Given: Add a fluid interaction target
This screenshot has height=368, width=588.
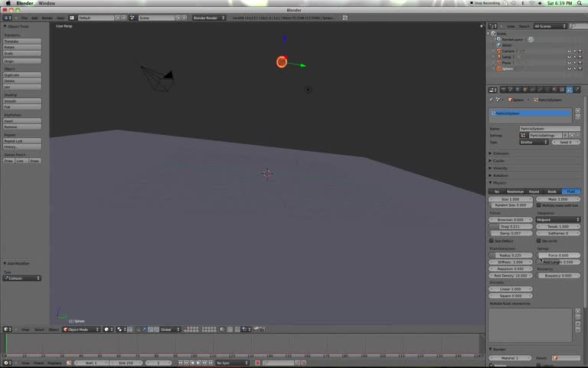Looking at the screenshot, I should [x=577, y=311].
